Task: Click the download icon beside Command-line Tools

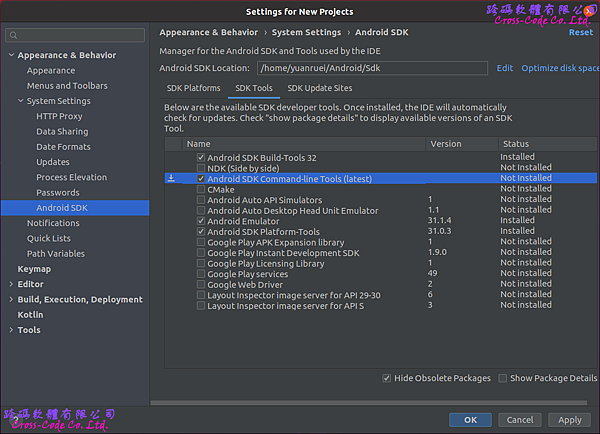Action: pos(171,178)
